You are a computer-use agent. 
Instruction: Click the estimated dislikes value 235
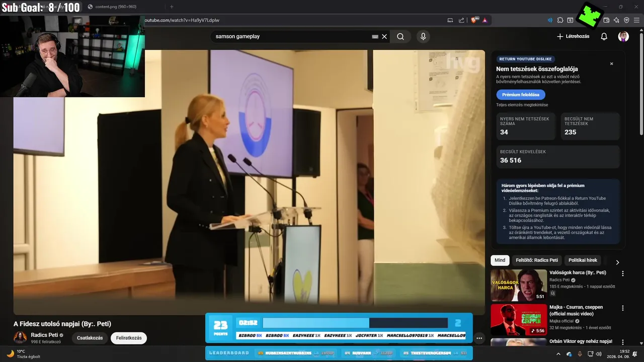pyautogui.click(x=570, y=132)
